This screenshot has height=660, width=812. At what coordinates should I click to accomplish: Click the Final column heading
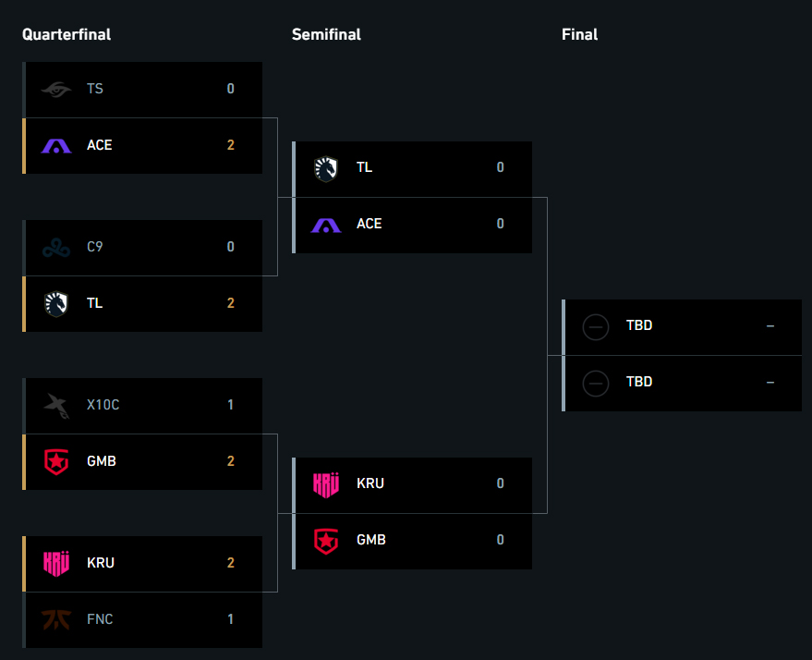579,35
